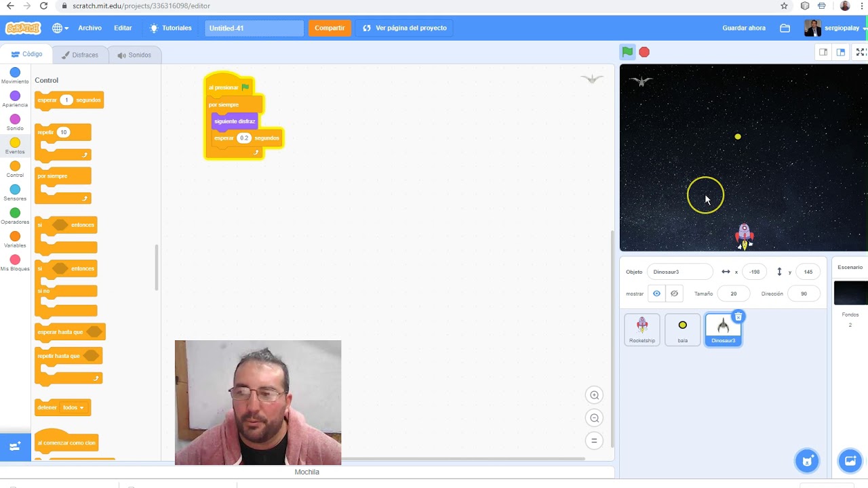Switch to the Sonidos tab
Screen dimensions: 868x488
(134, 55)
